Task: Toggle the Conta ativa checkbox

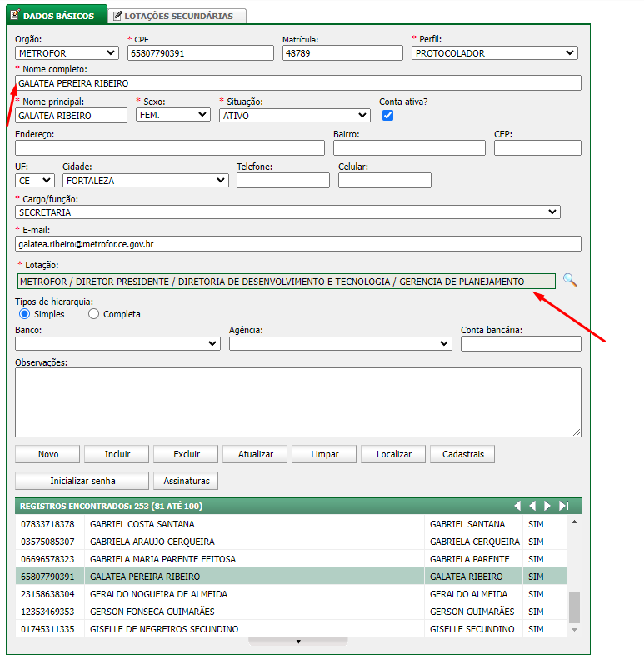Action: pyautogui.click(x=387, y=116)
